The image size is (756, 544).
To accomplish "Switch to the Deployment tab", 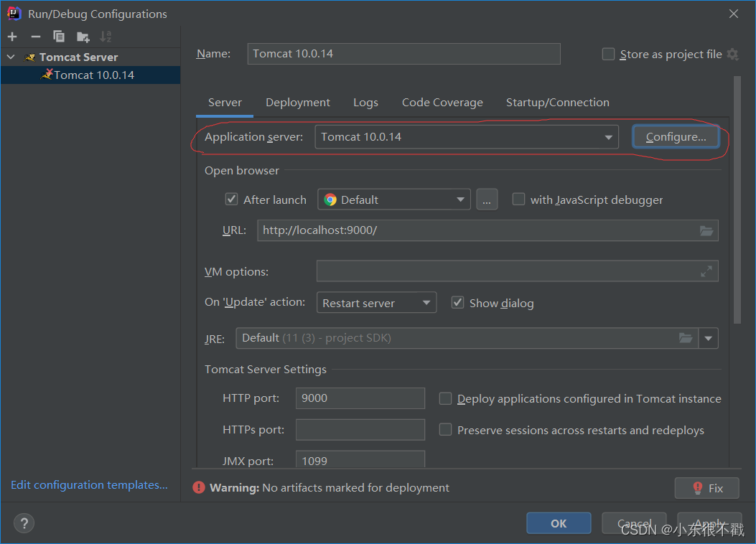I will pyautogui.click(x=297, y=103).
